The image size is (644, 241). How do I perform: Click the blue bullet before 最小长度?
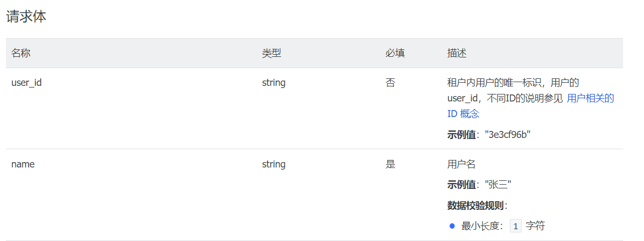click(452, 226)
